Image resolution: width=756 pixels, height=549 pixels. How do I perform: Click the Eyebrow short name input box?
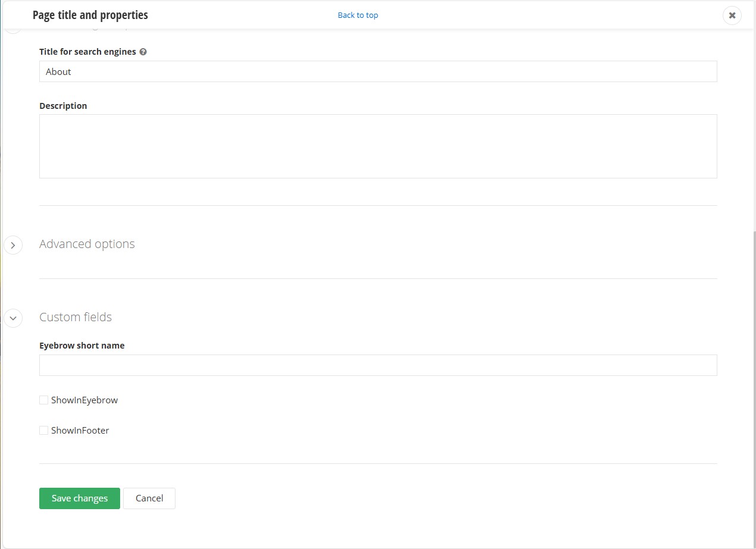coord(378,365)
